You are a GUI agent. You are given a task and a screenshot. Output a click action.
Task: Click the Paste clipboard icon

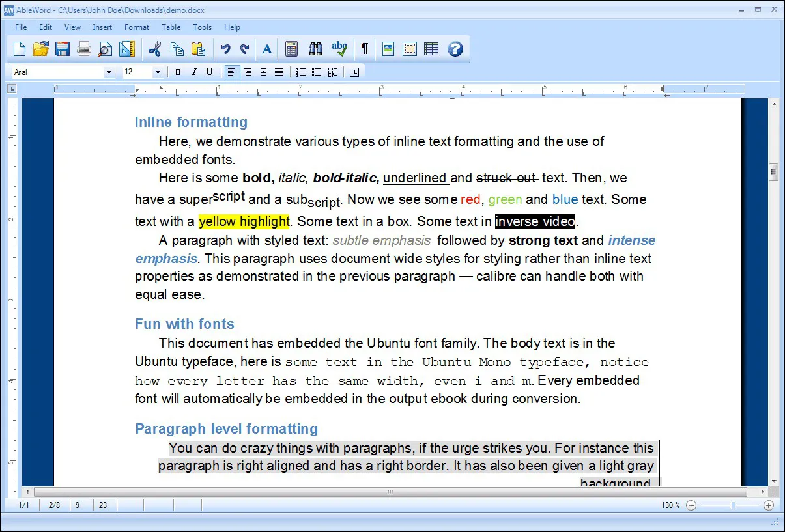coord(198,49)
